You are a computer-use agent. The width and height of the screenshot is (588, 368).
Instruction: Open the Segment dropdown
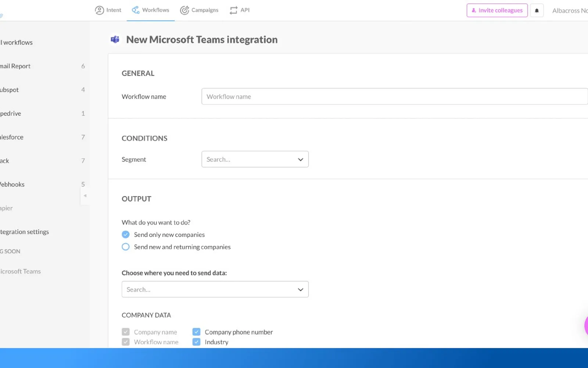[x=255, y=159]
